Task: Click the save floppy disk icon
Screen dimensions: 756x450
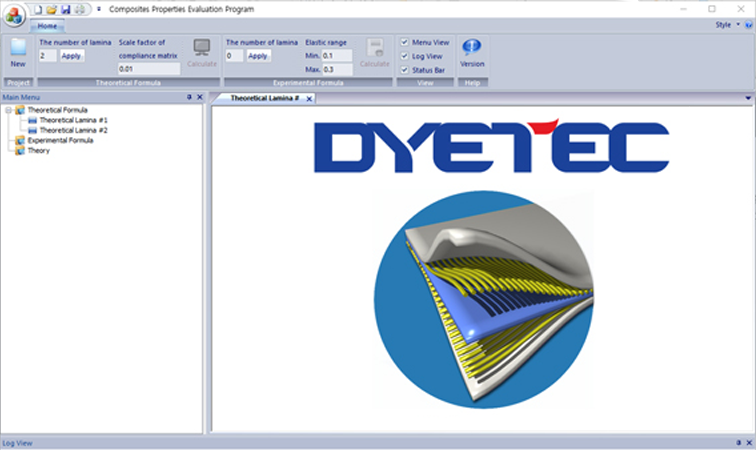Action: tap(66, 9)
